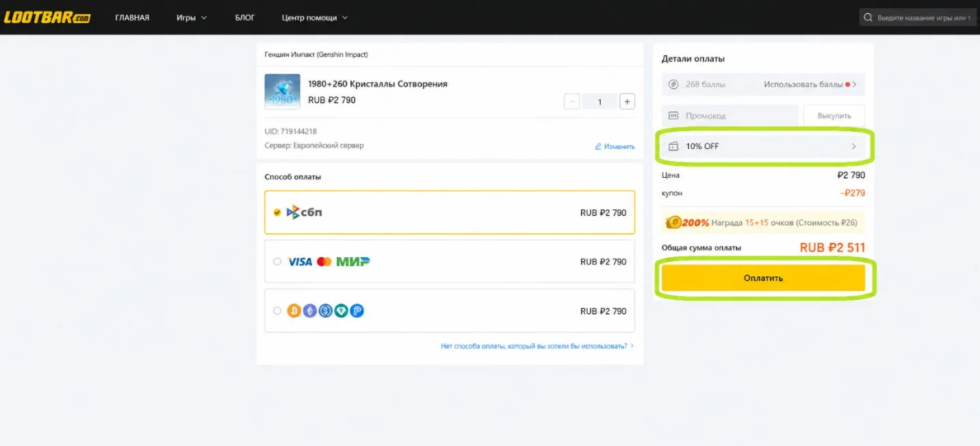980x446 pixels.
Task: Click the total 'RUB ₽2 511'
Action: point(833,248)
